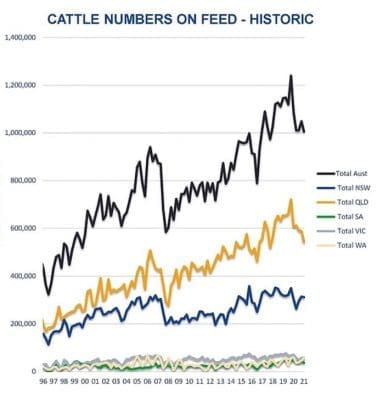Click the Total WA cream legend swatch
This screenshot has width=377, height=400.
(x=325, y=245)
